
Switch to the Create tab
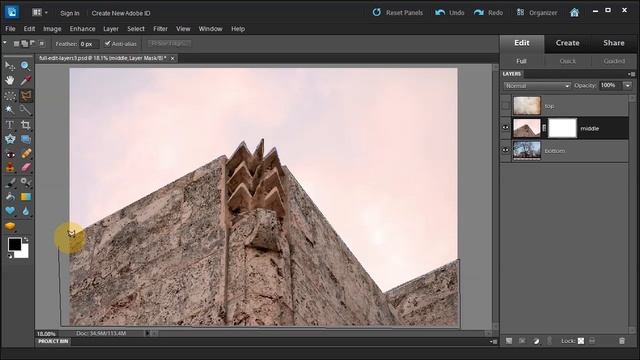coord(567,43)
